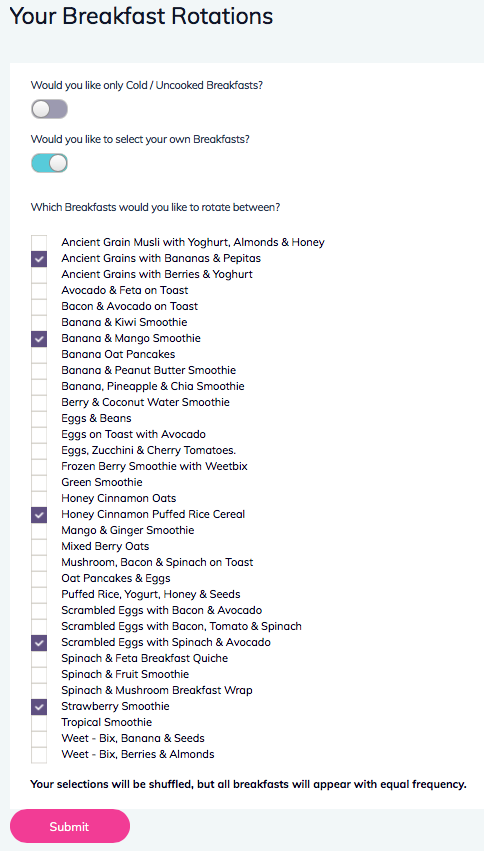Uncheck Ancient Grains with Bananas & Pepitas
Image resolution: width=484 pixels, height=851 pixels.
click(39, 259)
